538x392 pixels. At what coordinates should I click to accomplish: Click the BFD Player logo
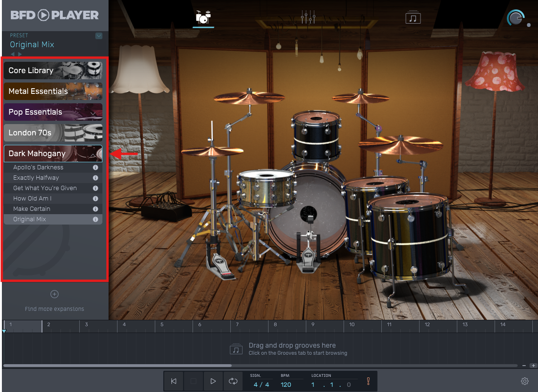[x=54, y=15]
